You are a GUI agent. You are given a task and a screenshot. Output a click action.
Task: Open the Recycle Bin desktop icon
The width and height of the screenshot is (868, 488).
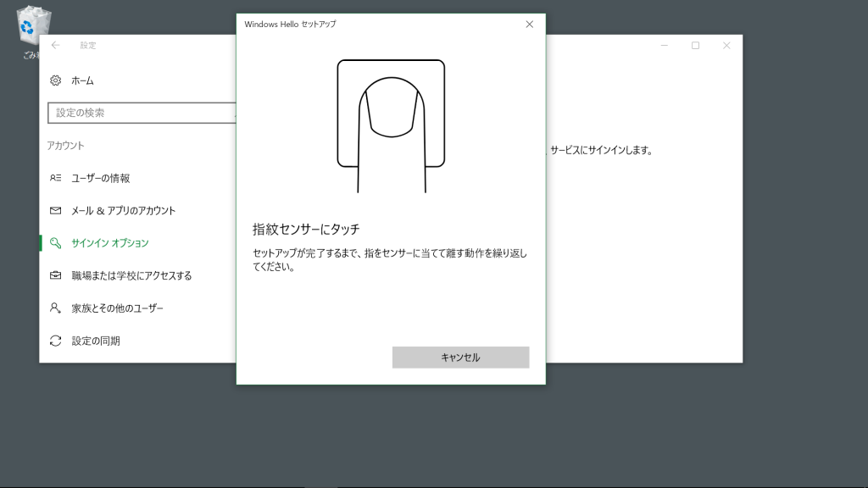point(34,31)
